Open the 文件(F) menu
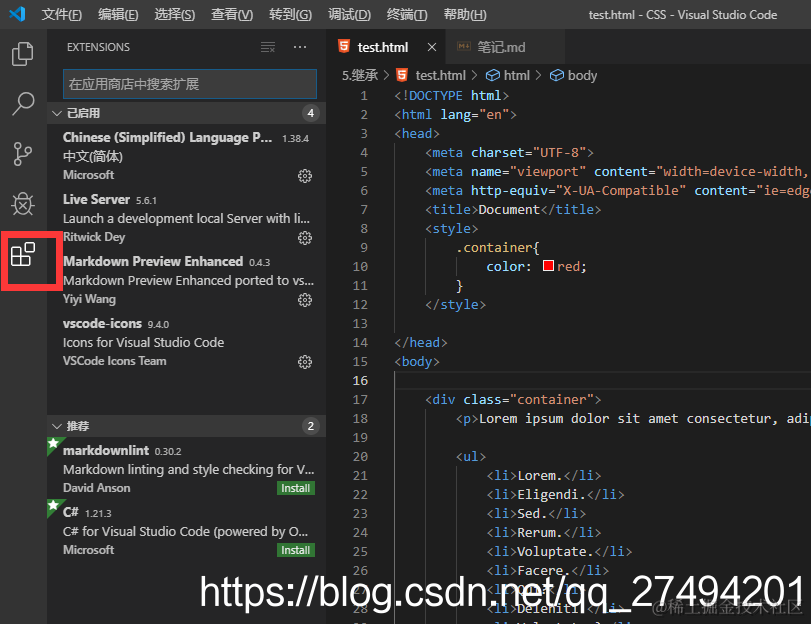The image size is (811, 624). pos(62,14)
